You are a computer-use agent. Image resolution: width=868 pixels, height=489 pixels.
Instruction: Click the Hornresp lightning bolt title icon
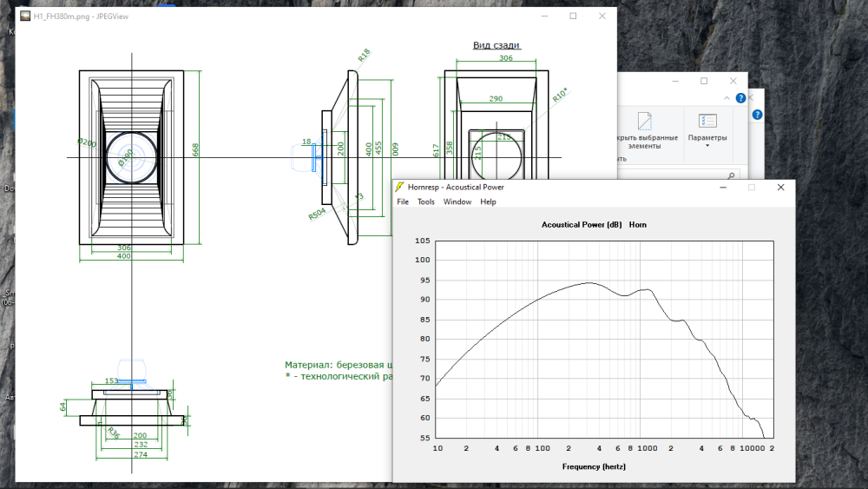(x=400, y=187)
